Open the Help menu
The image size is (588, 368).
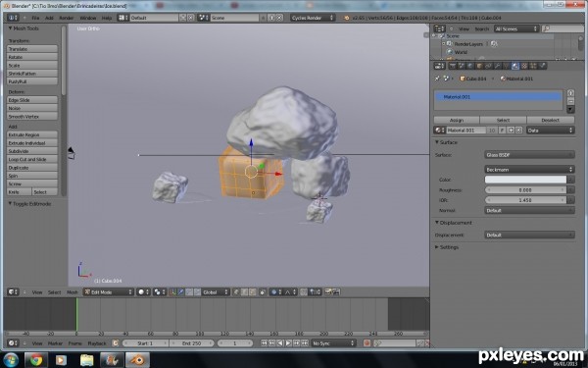tap(107, 18)
